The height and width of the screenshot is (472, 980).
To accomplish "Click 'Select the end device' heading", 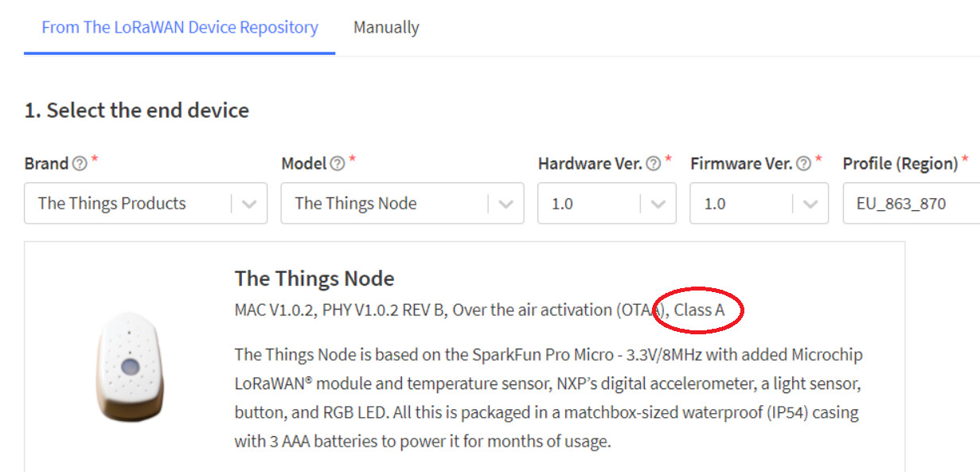I will coord(137,111).
